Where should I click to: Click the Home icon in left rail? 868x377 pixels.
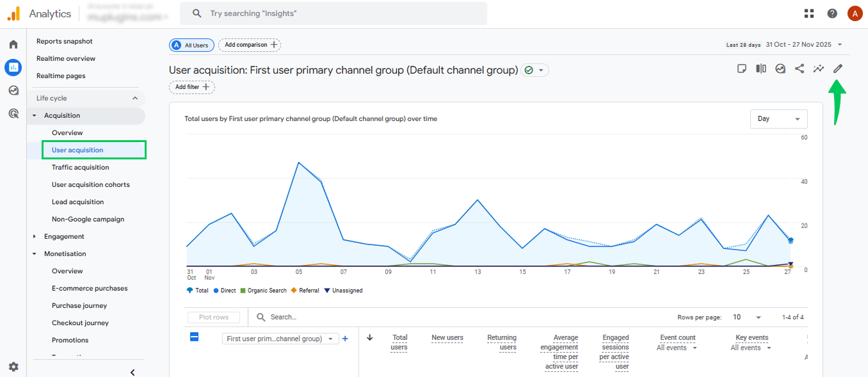pos(13,44)
